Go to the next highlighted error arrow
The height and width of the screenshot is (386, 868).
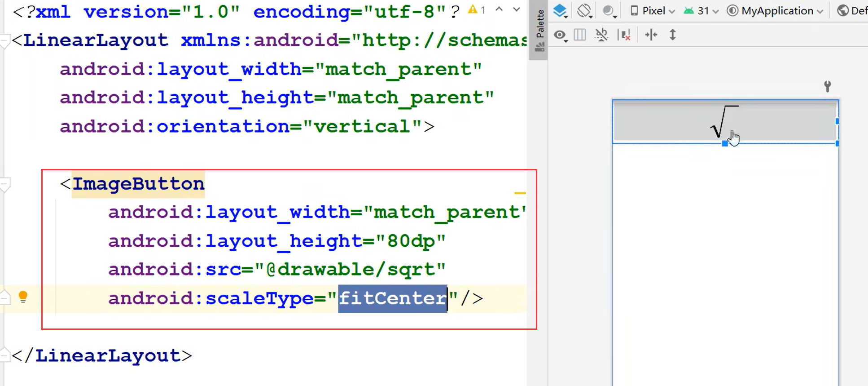pyautogui.click(x=517, y=9)
